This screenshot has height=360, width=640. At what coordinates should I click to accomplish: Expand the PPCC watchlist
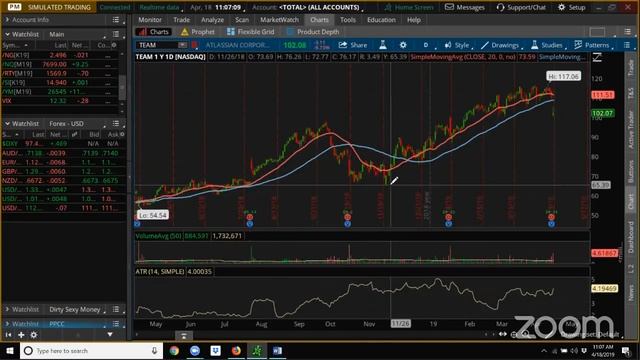7,324
